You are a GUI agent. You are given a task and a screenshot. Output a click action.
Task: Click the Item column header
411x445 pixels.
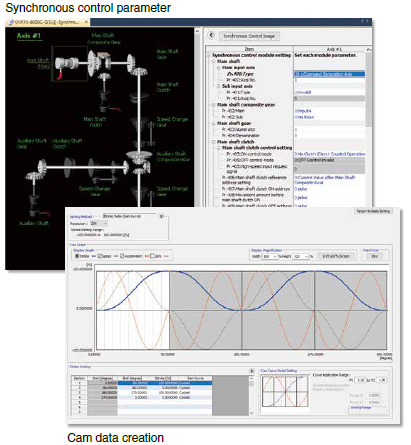click(250, 49)
